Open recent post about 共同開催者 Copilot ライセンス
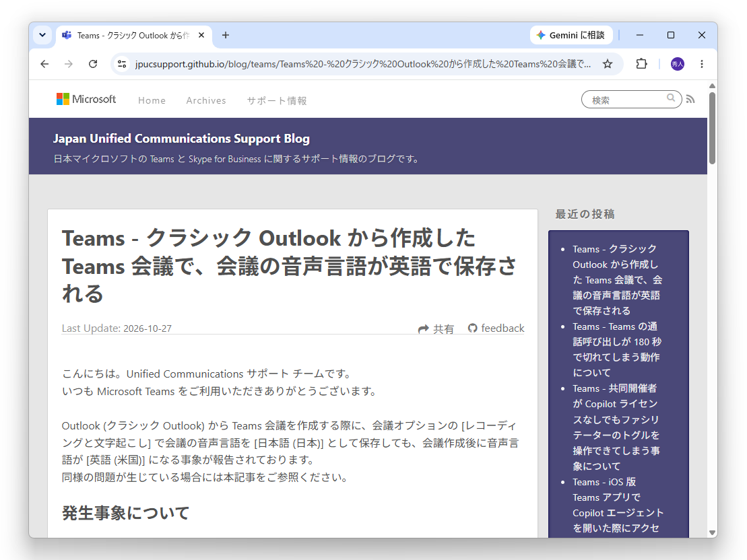The width and height of the screenshot is (747, 560). (x=616, y=427)
